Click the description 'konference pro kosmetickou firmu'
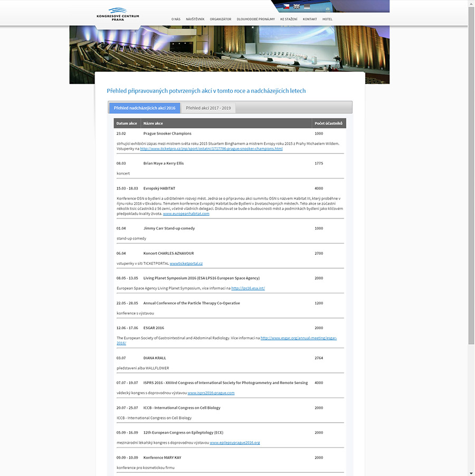475x476 pixels. (145, 468)
